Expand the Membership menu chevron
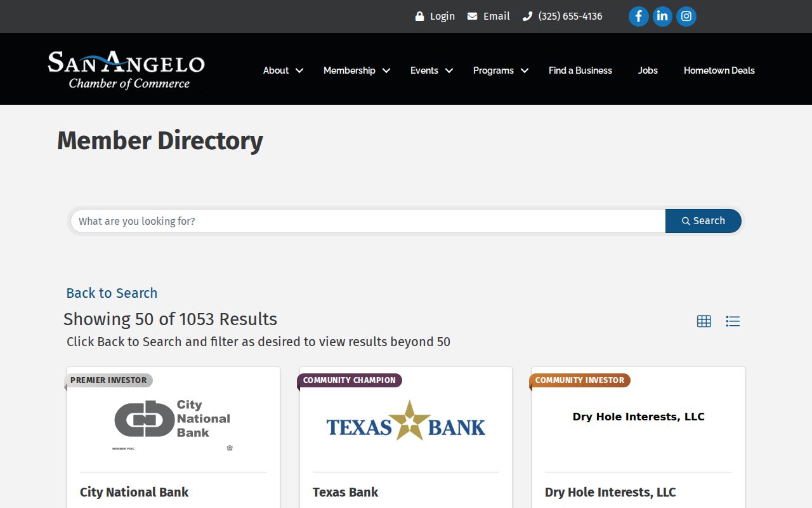812x508 pixels. click(386, 70)
